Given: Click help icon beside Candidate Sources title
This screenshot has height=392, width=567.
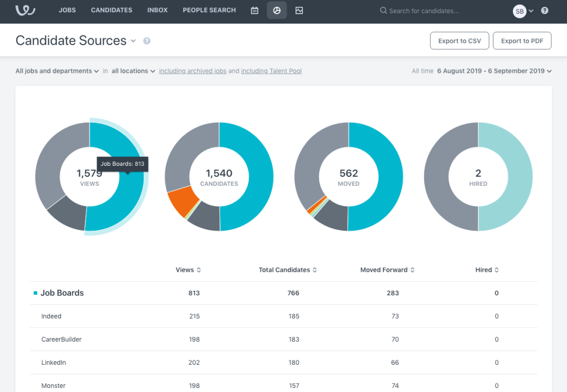Looking at the screenshot, I should tap(146, 41).
